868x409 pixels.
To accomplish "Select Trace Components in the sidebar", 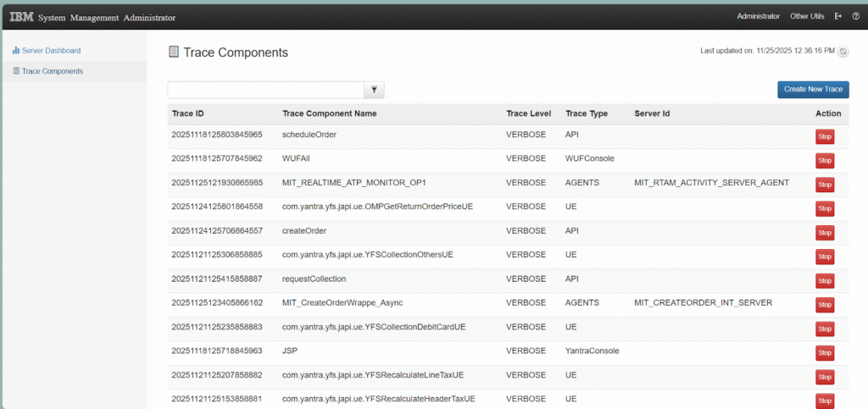I will coord(52,71).
